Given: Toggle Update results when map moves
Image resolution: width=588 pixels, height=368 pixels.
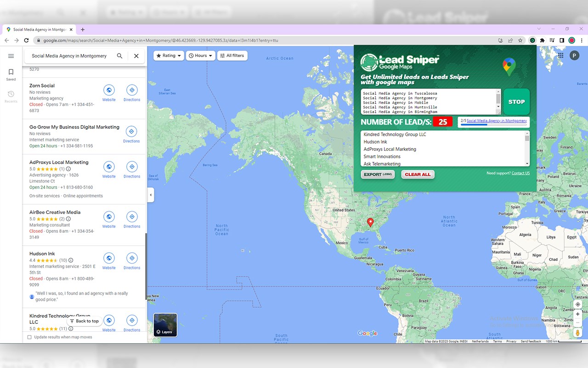Looking at the screenshot, I should tap(30, 337).
